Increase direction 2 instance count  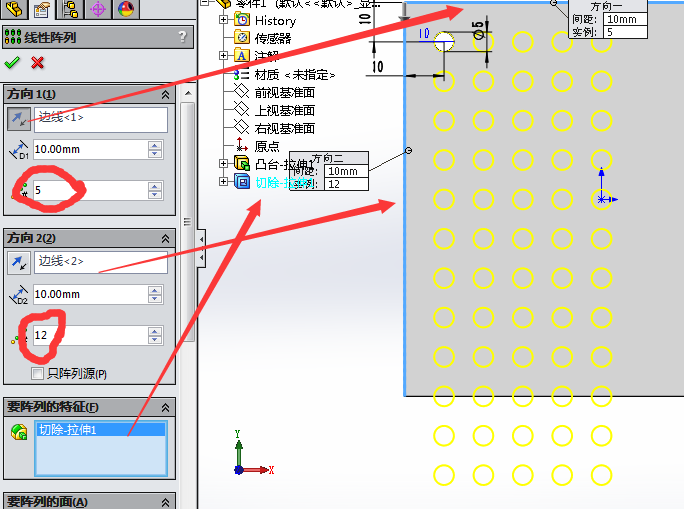click(x=155, y=331)
